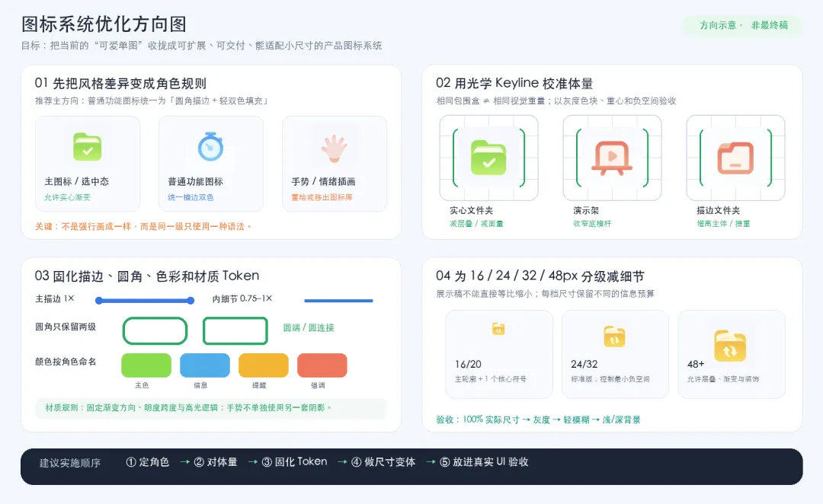Image resolution: width=823 pixels, height=504 pixels.
Task: Click the heading 03 固化描边、圆角、色彩和材质 Token
Action: pos(147,276)
